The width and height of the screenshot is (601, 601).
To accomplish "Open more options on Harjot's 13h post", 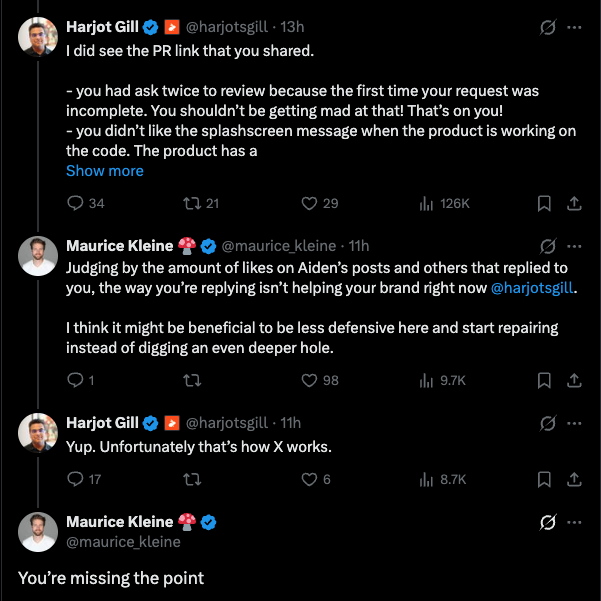I will (574, 27).
